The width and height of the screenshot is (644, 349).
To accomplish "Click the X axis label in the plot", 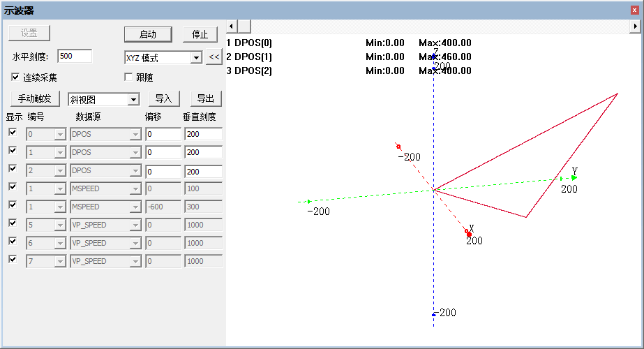I will [x=472, y=228].
